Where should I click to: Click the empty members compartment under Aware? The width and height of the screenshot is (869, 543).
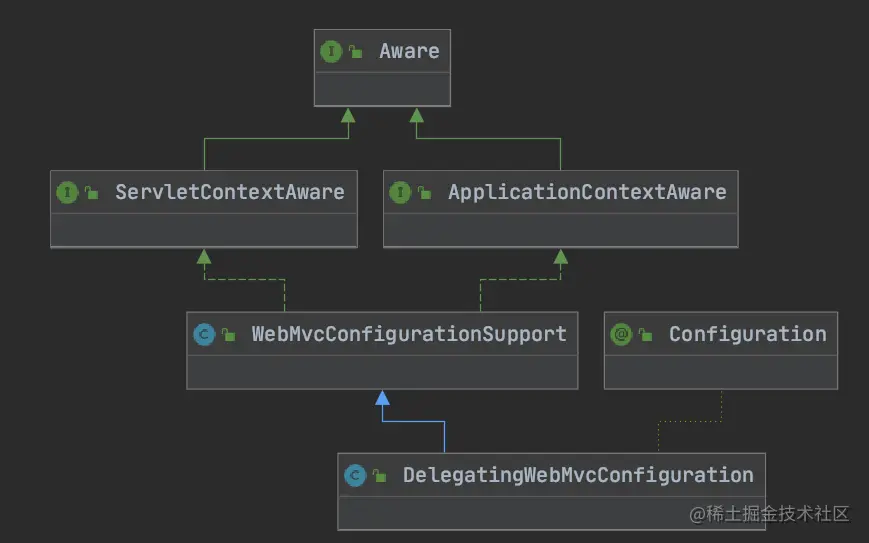coord(382,90)
